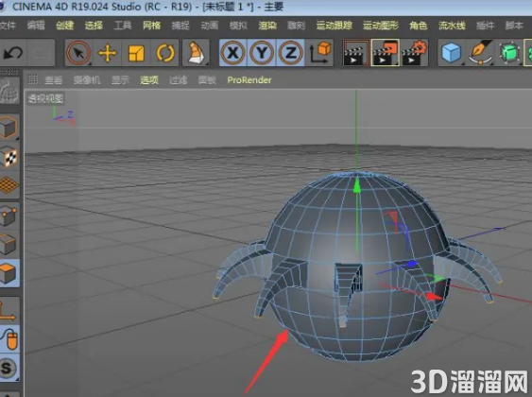
Task: Open the 脚本 menu
Action: click(x=514, y=26)
